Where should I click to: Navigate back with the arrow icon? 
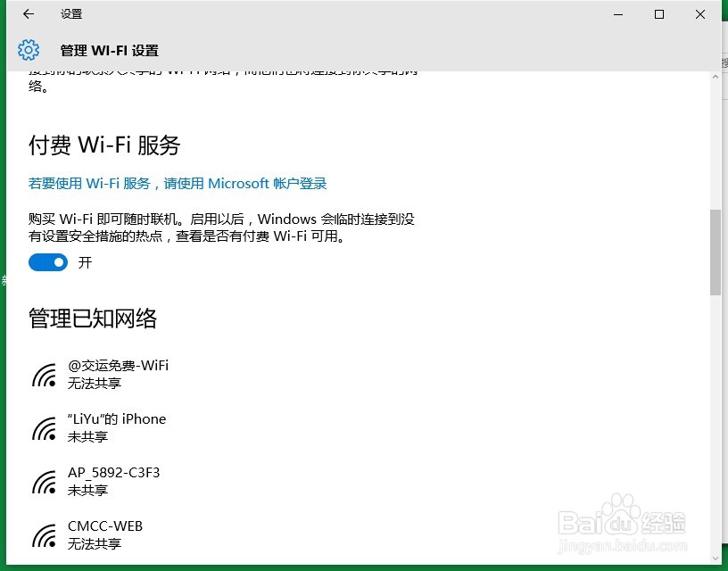[27, 14]
